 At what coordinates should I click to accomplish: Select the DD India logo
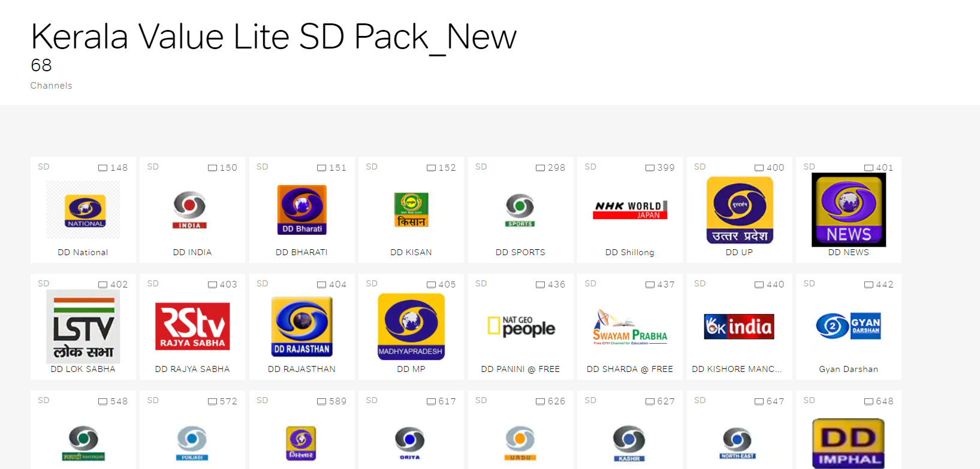tap(190, 210)
